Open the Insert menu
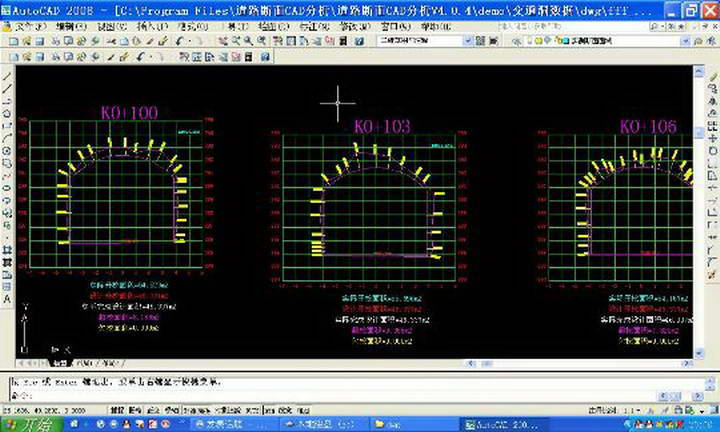 (152, 27)
